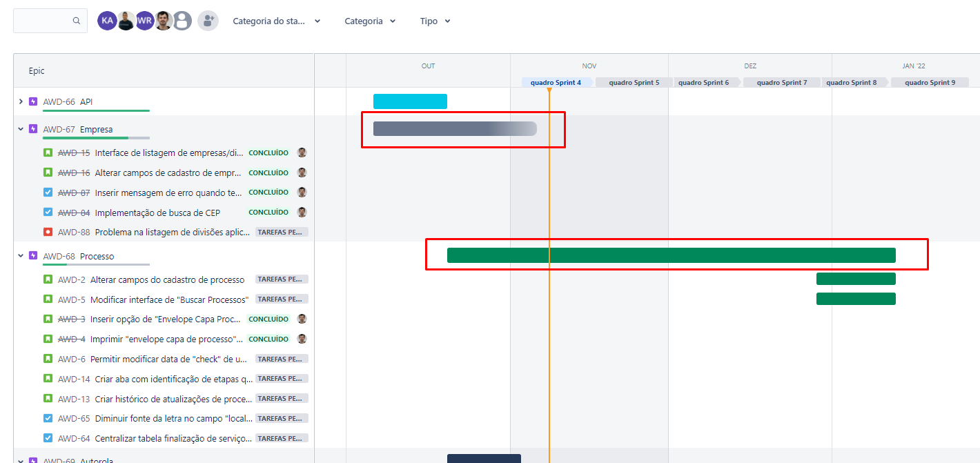The image size is (980, 463).
Task: Click the task icon beside AWD-64
Action: (x=48, y=438)
